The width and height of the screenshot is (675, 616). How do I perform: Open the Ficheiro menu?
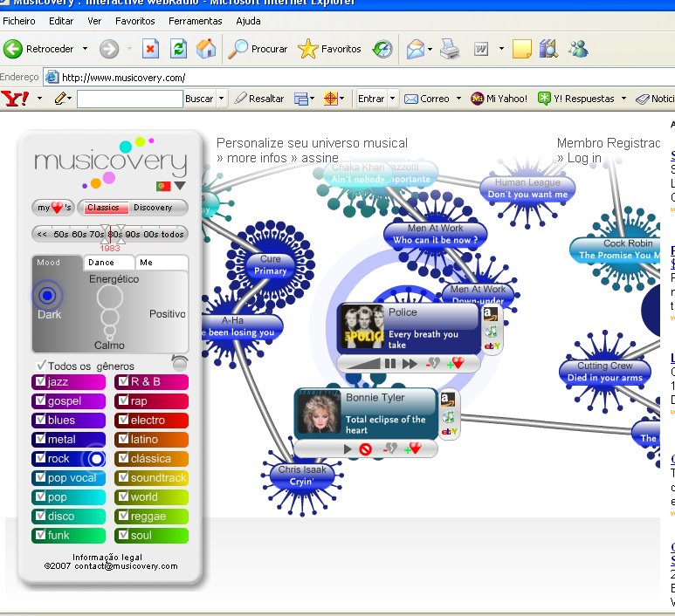(x=19, y=21)
